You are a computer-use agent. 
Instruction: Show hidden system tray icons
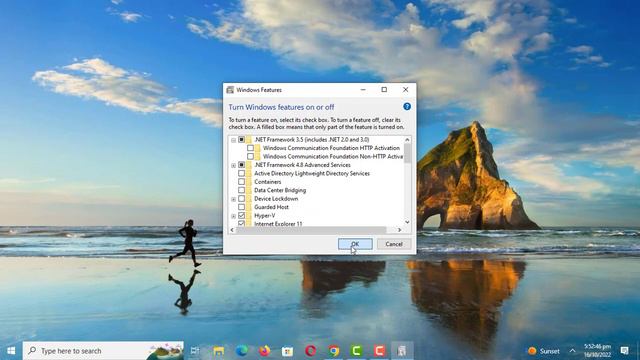click(x=572, y=351)
